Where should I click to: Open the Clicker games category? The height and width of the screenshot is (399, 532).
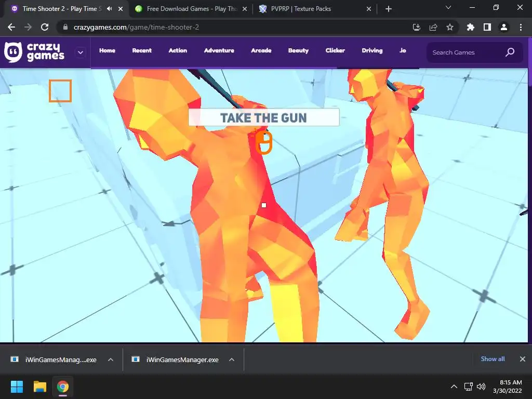[335, 50]
